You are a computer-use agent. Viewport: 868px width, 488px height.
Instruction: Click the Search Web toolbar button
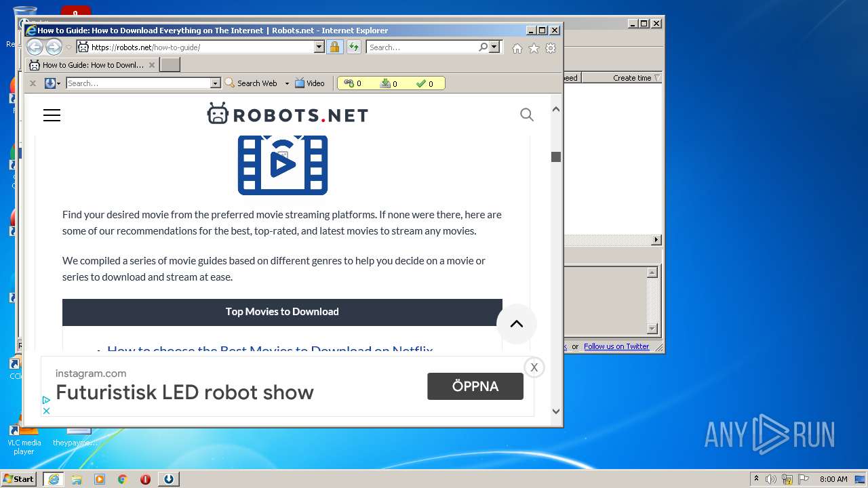[251, 83]
